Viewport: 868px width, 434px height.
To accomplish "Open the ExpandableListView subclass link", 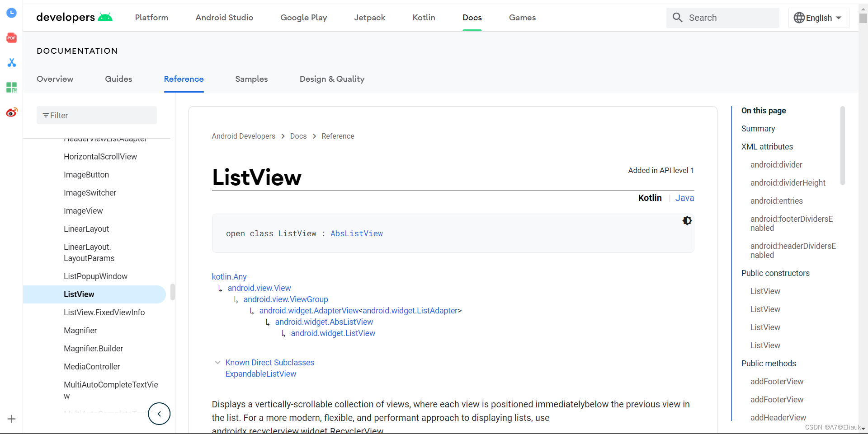I will coord(261,374).
